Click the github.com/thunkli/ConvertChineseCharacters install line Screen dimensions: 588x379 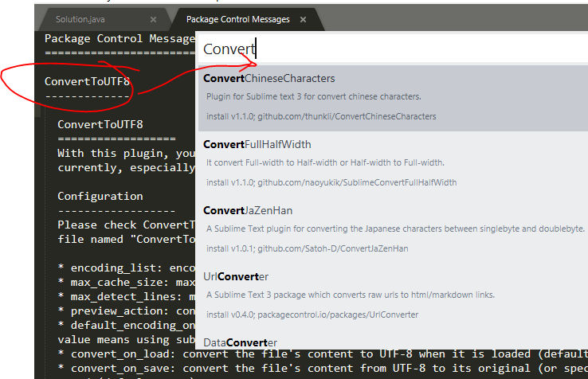321,116
